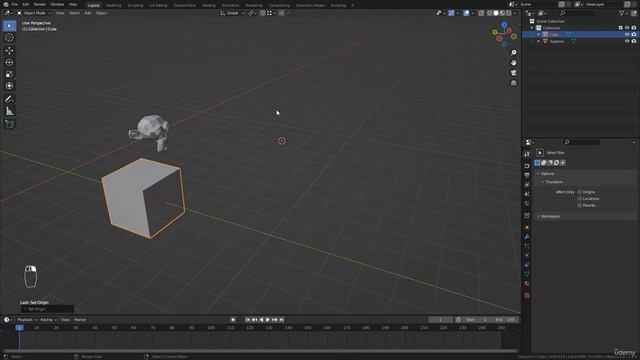Expand the Suzanne item in outliner
640x360 pixels.
[x=539, y=41]
